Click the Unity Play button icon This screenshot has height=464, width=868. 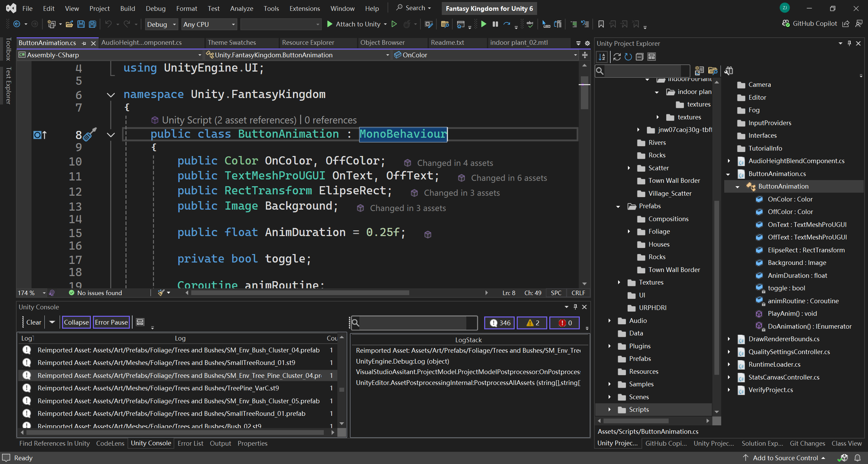tap(484, 24)
